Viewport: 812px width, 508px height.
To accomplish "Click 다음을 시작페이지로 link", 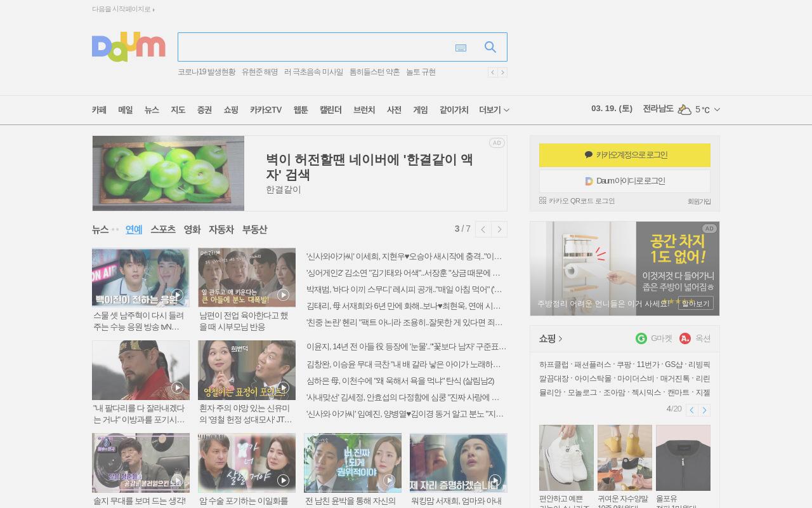I will pos(123,9).
